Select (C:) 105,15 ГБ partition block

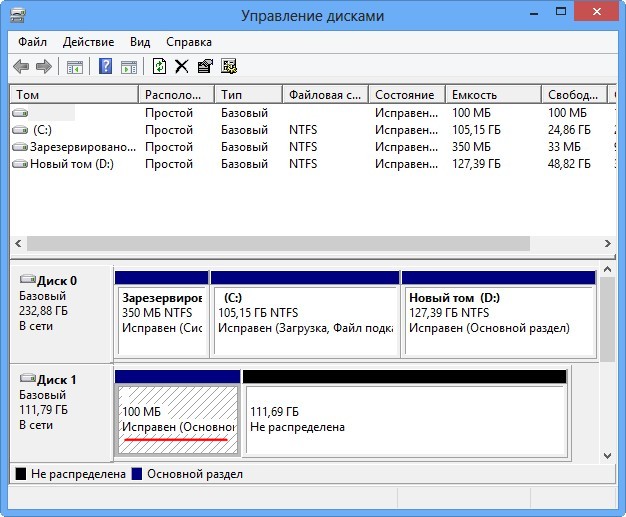tap(305, 314)
